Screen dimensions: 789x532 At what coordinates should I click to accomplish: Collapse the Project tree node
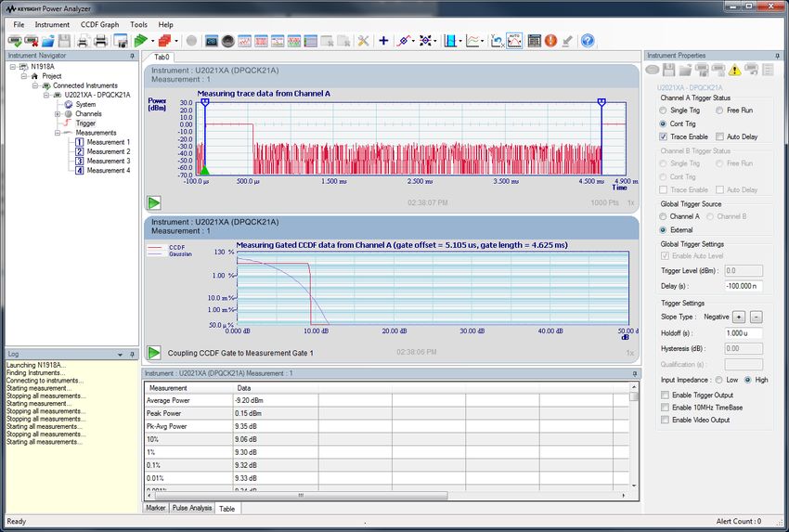click(x=23, y=76)
